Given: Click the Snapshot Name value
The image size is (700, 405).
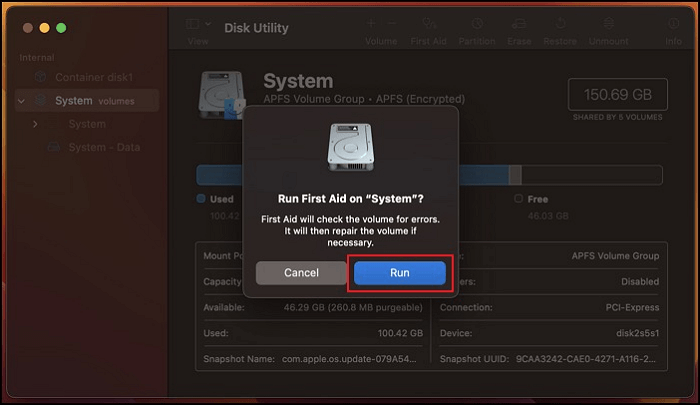Looking at the screenshot, I should tap(349, 359).
